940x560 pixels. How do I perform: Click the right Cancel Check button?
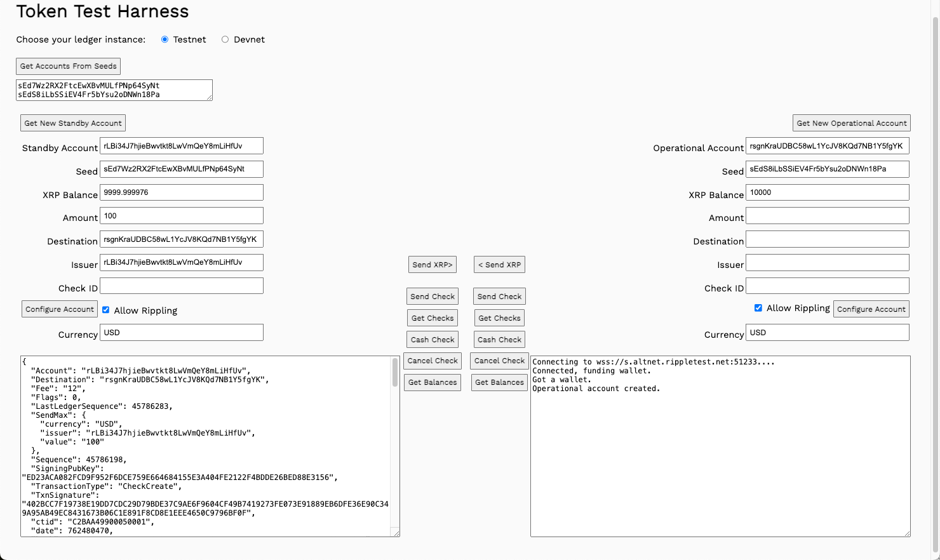(x=499, y=361)
